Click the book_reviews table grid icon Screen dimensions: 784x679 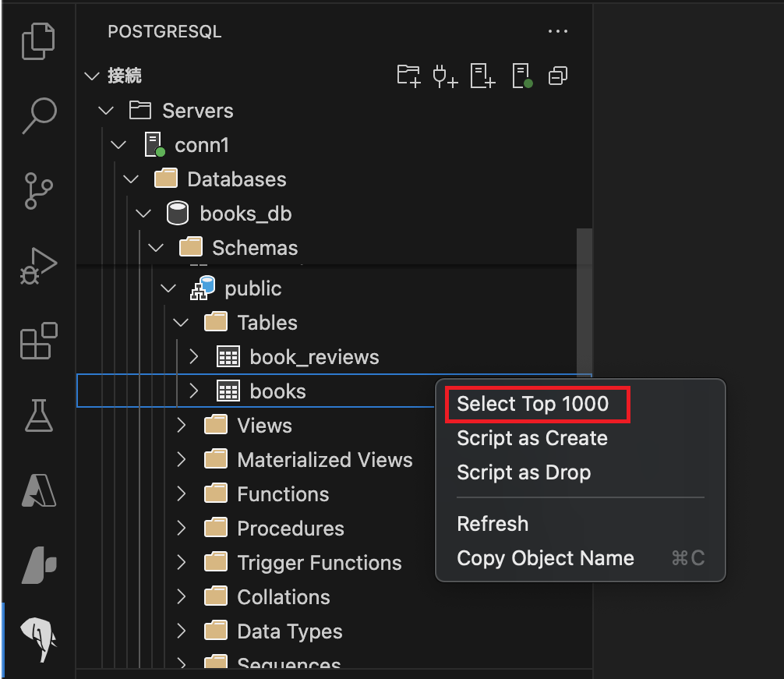(x=228, y=357)
